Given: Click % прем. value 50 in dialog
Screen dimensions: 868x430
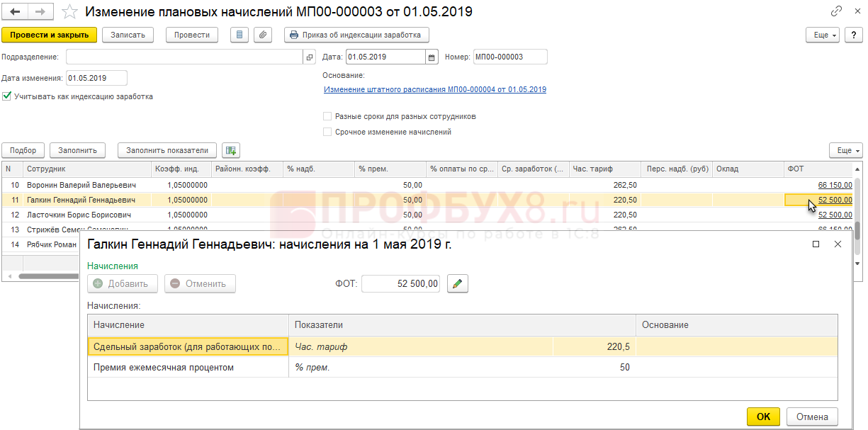Looking at the screenshot, I should pyautogui.click(x=594, y=368).
